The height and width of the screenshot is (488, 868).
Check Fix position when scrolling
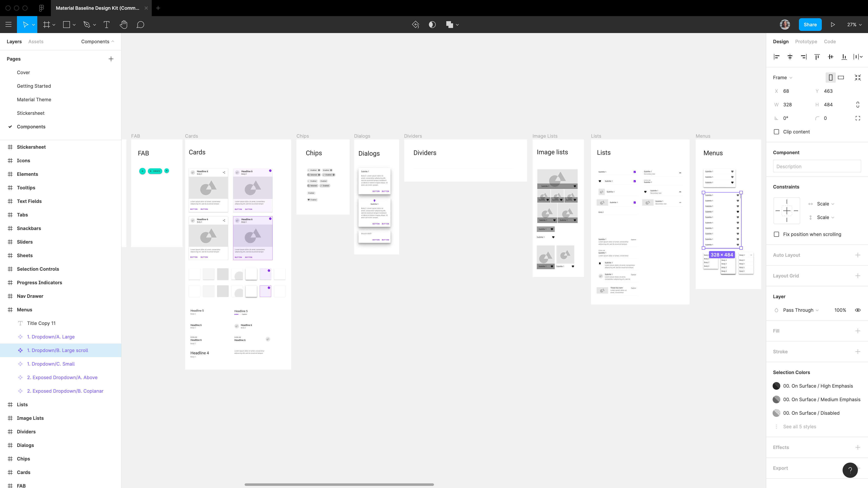(776, 234)
